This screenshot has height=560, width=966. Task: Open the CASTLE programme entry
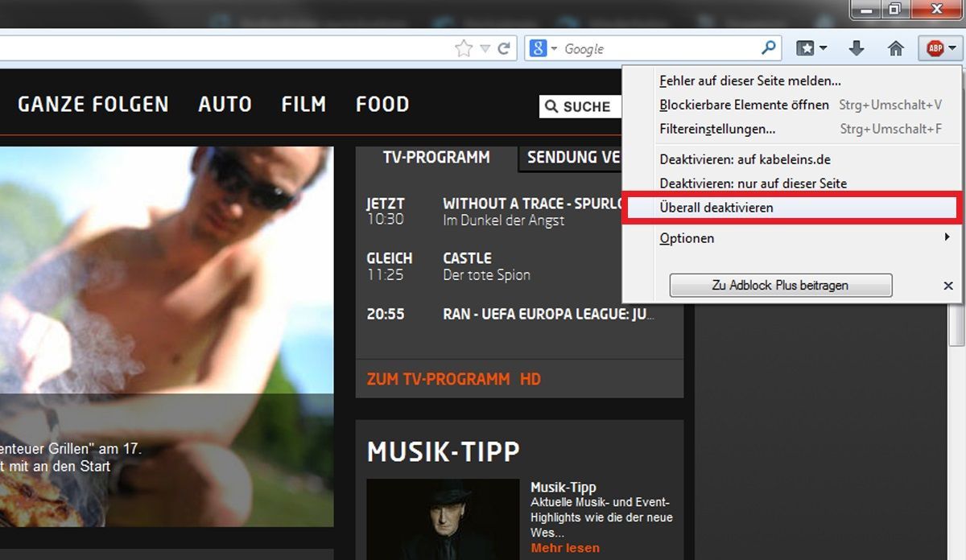(x=467, y=258)
